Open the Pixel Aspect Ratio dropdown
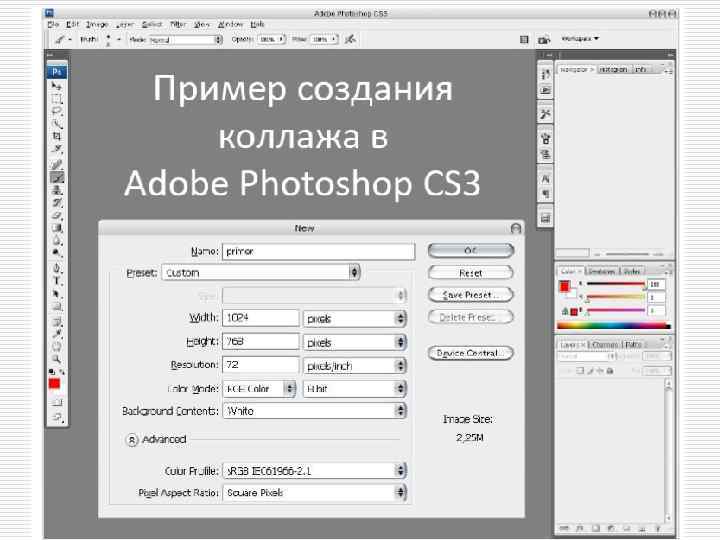The image size is (720, 540). (x=315, y=493)
